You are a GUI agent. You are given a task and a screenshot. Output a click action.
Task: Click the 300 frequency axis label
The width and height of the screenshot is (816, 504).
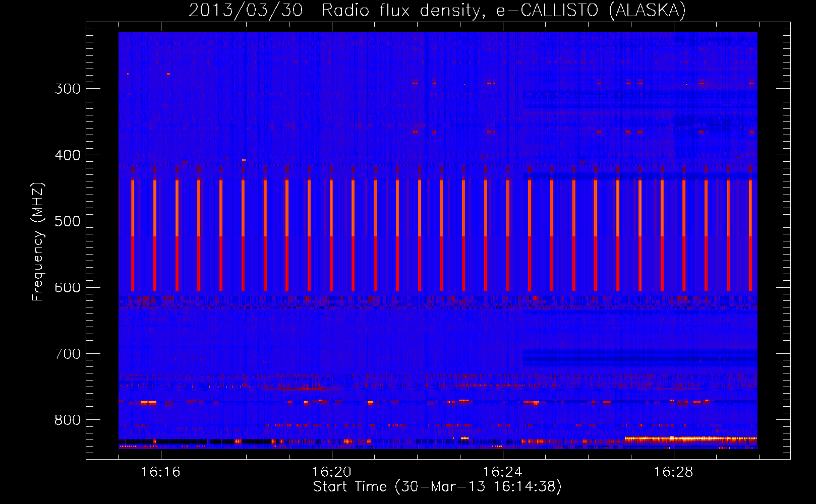pyautogui.click(x=67, y=89)
